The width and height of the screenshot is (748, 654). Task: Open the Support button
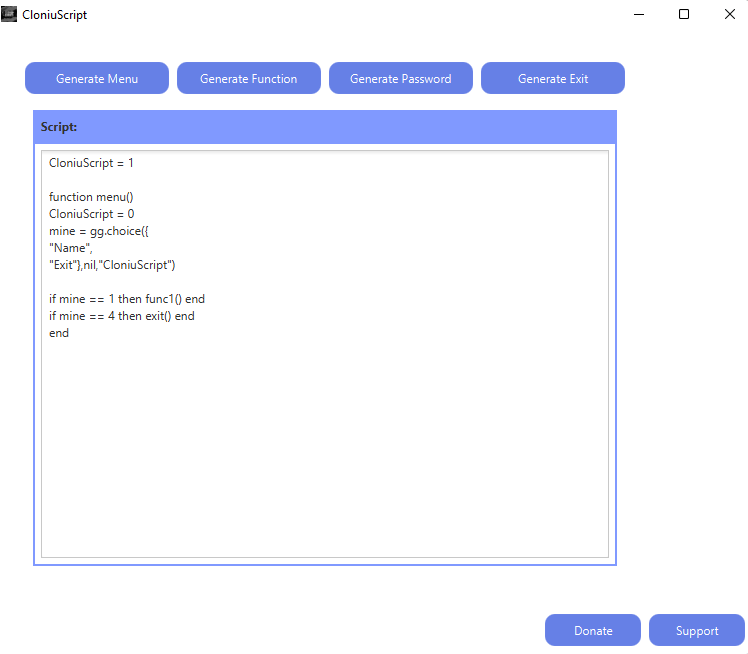click(x=697, y=630)
